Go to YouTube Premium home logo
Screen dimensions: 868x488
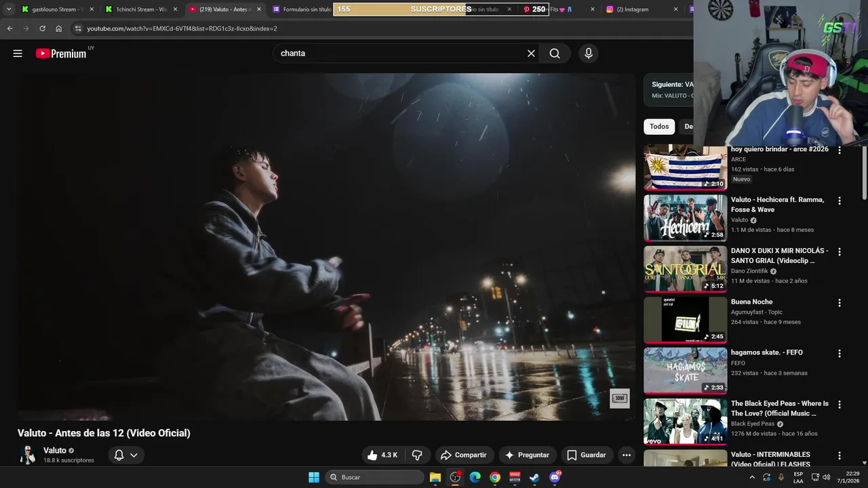click(x=62, y=54)
